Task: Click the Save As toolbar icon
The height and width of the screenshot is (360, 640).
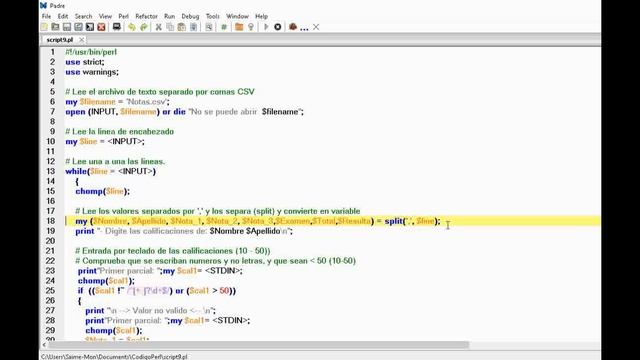Action: (78, 27)
